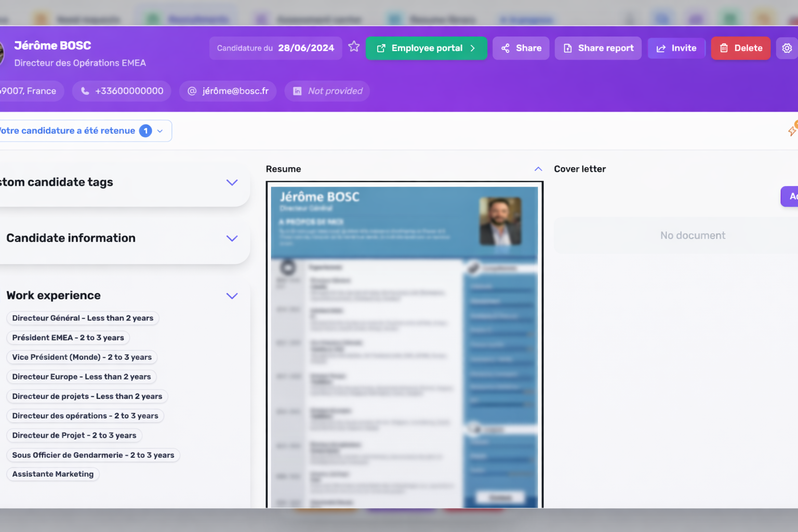This screenshot has width=798, height=532.
Task: Open the email link jérôme@bosc.fr
Action: click(x=235, y=90)
